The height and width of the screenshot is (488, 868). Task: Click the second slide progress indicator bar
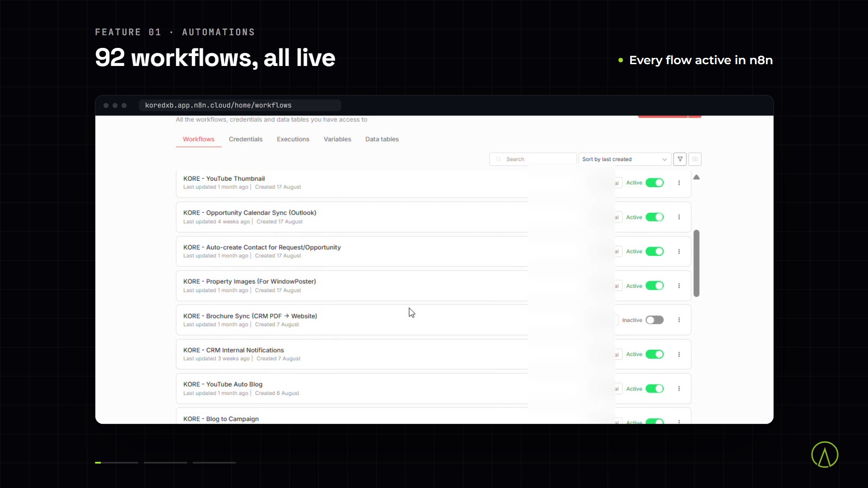click(165, 463)
